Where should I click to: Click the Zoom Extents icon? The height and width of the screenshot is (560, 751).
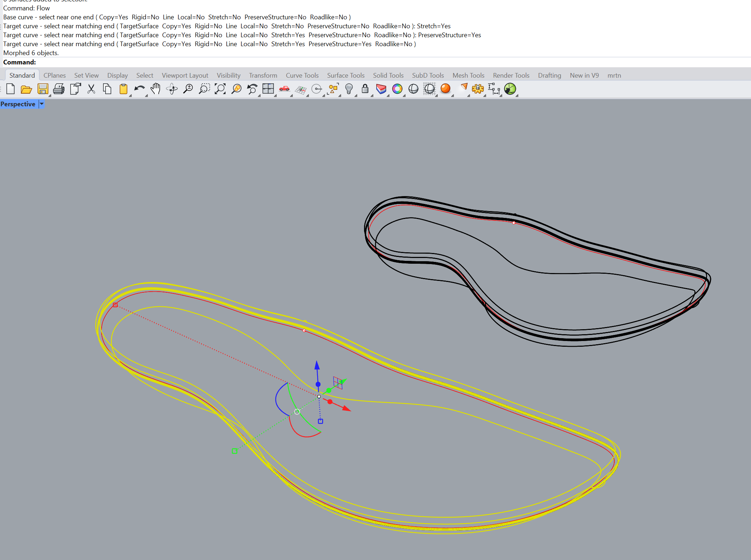220,89
